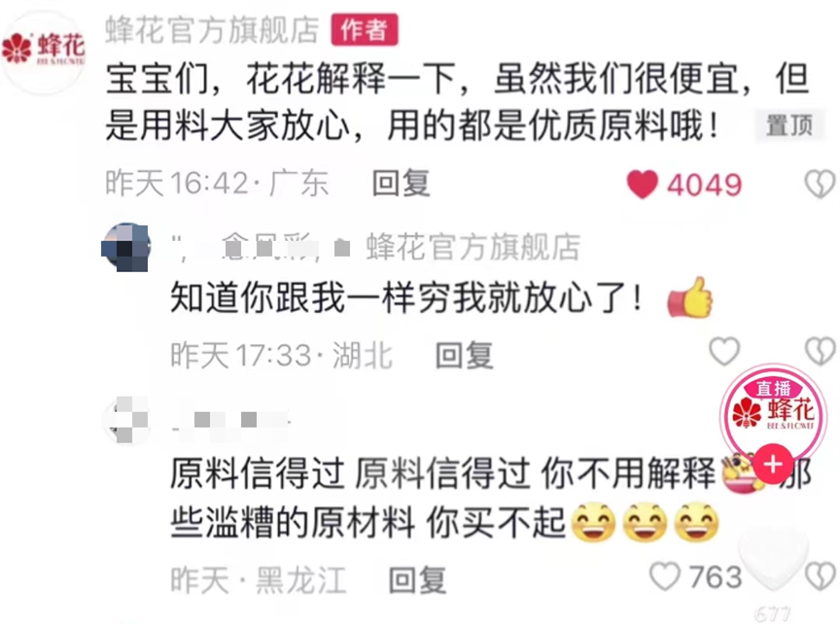The image size is (840, 624).
Task: Dislike the Heilongjiang user's comment
Action: [x=821, y=577]
